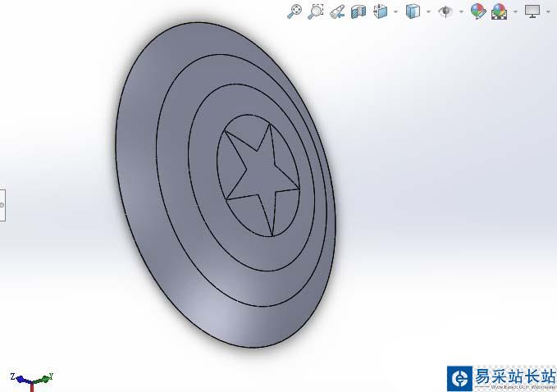Expand the collapsed left panel handle
Screen dimensions: 557x392
click(x=2, y=205)
